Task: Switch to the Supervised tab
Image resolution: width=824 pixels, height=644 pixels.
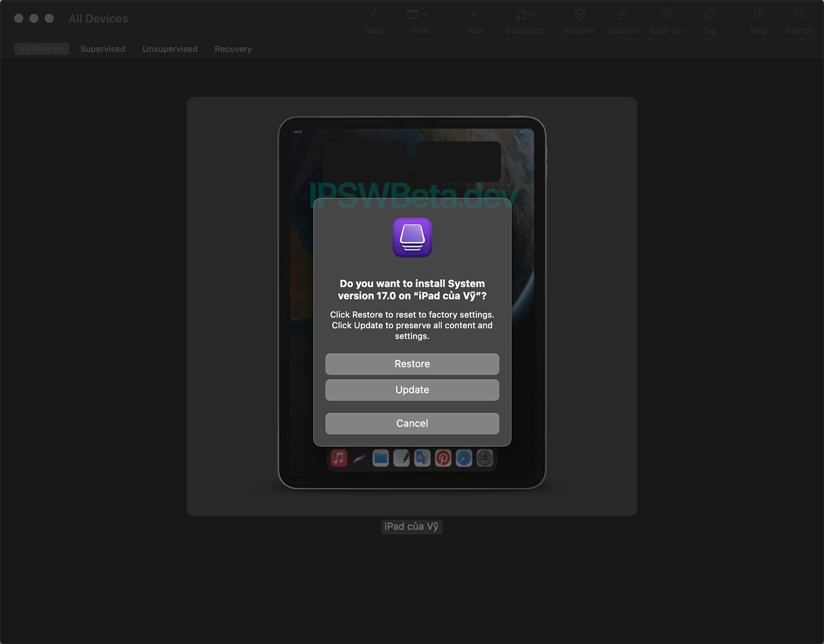Action: 103,49
